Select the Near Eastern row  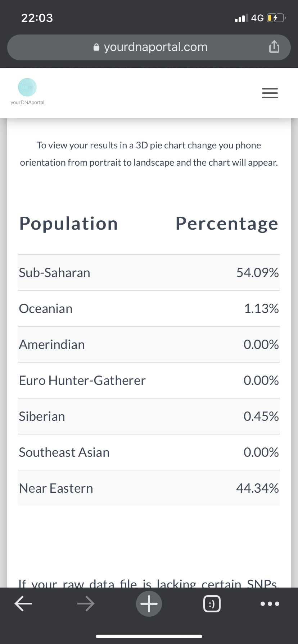click(x=149, y=488)
